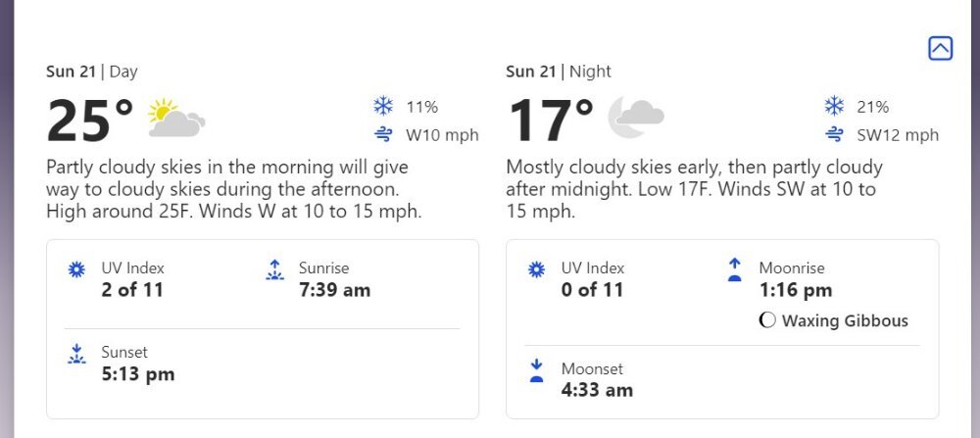Click the 4:33 am moonset time
Viewport: 980px width, 438px height.
coord(597,391)
